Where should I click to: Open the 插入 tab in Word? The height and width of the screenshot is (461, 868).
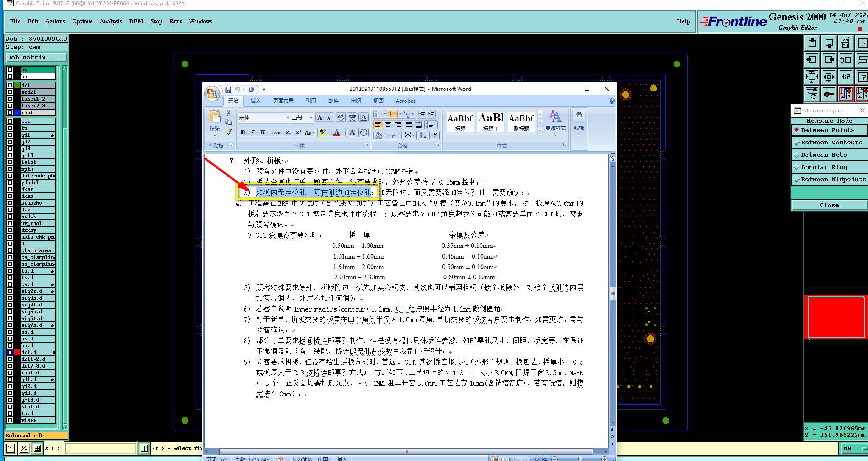[255, 101]
